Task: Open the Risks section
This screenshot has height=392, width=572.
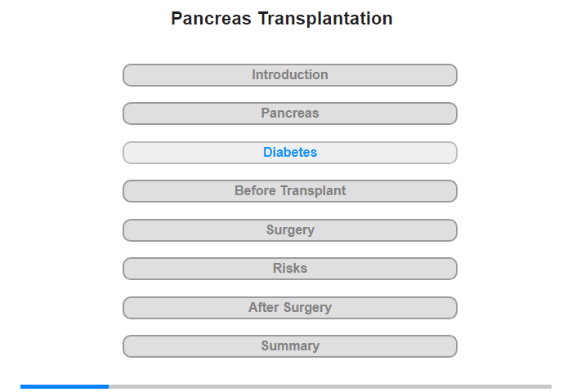Action: [x=289, y=269]
